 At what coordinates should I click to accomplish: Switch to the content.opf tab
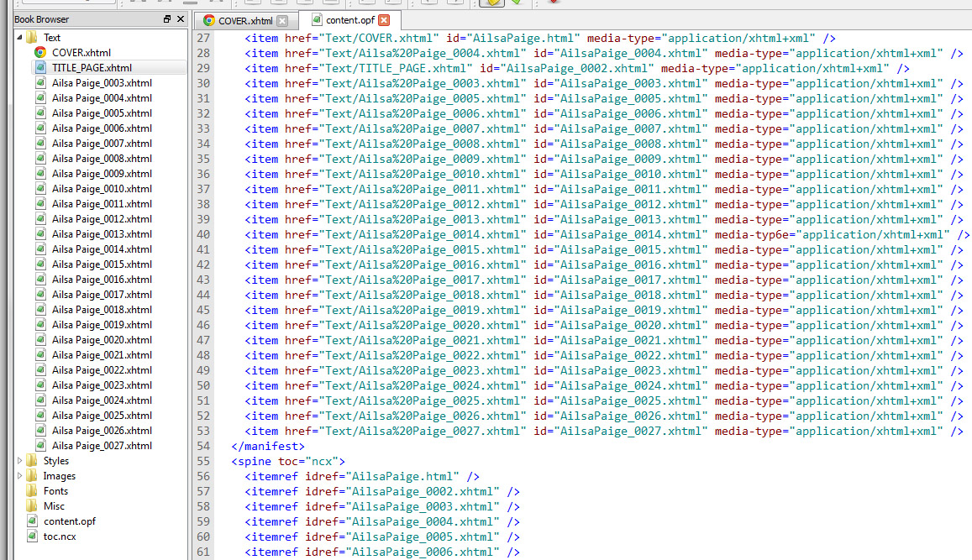350,20
